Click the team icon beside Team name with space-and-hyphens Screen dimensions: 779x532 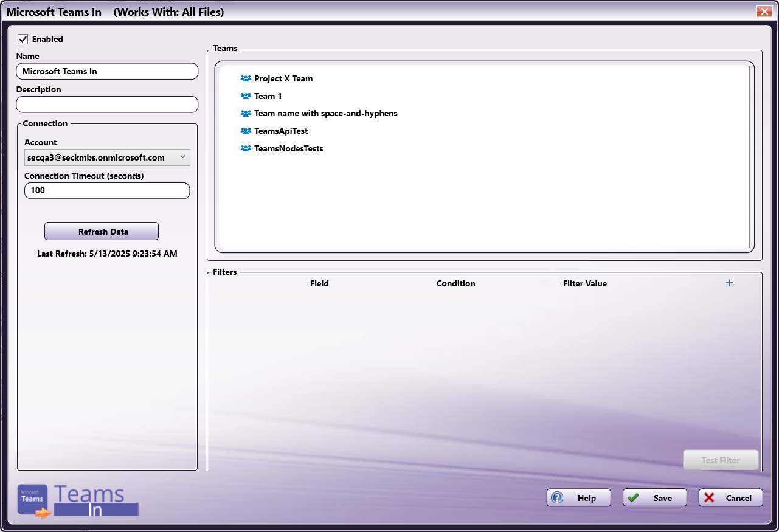[246, 113]
